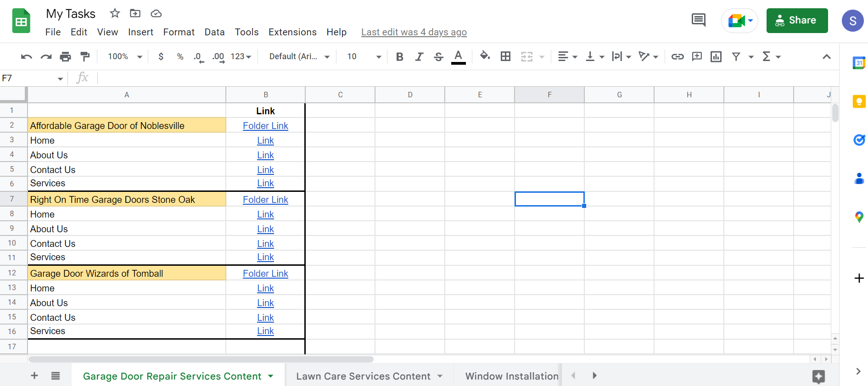Hide the menus with collapse arrow
The height and width of the screenshot is (386, 868).
826,56
